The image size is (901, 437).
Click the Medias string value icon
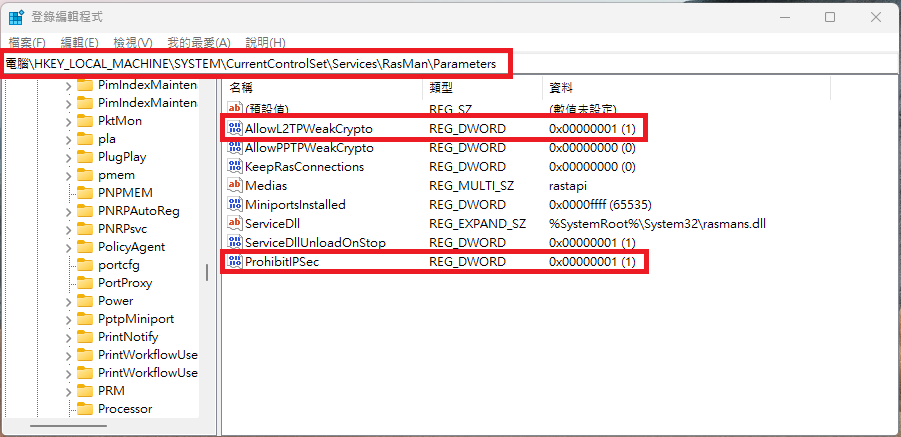coord(234,185)
